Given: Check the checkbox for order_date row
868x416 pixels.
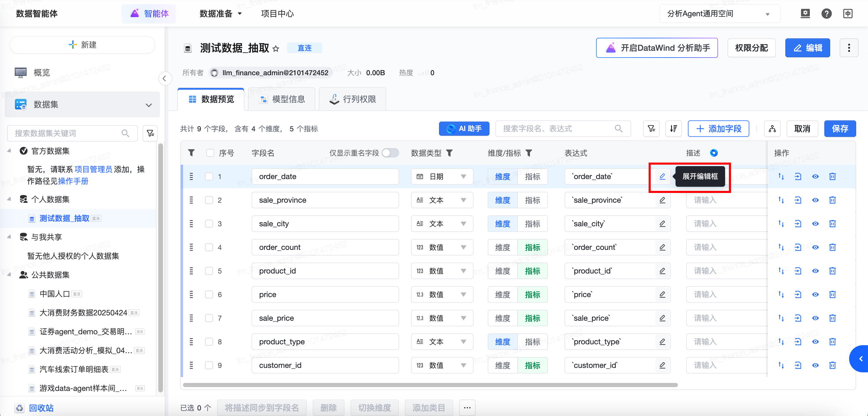Looking at the screenshot, I should point(209,176).
